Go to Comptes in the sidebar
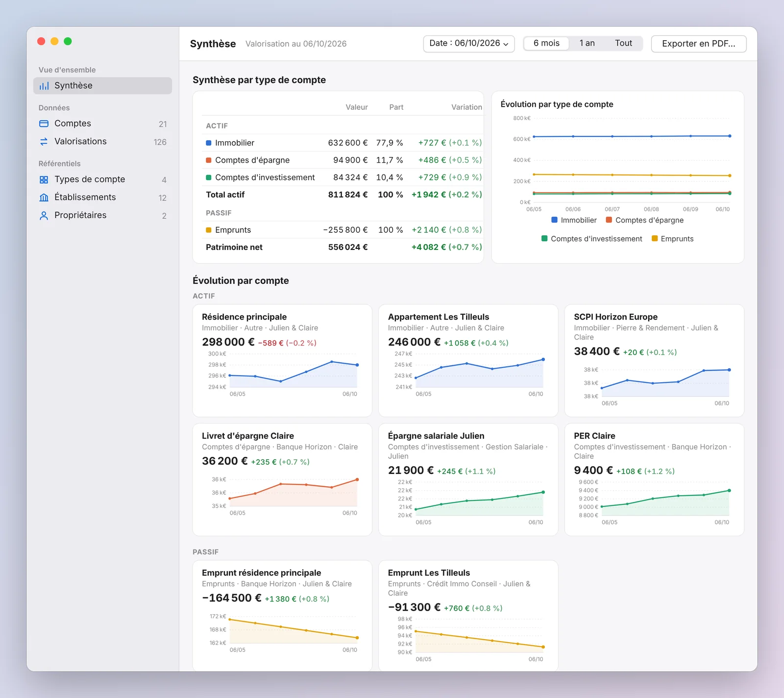 (x=102, y=124)
